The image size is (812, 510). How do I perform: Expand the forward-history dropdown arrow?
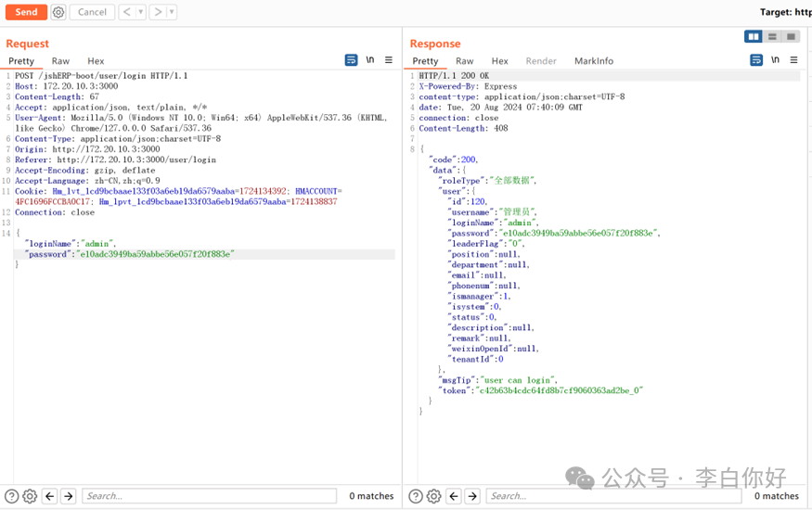pyautogui.click(x=172, y=12)
